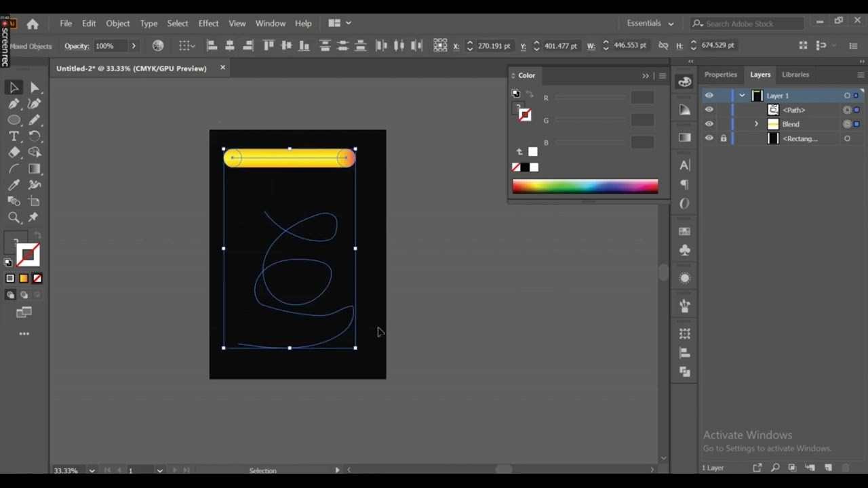Image resolution: width=868 pixels, height=488 pixels.
Task: Open the Pathfinder panel dock icon
Action: tap(685, 372)
